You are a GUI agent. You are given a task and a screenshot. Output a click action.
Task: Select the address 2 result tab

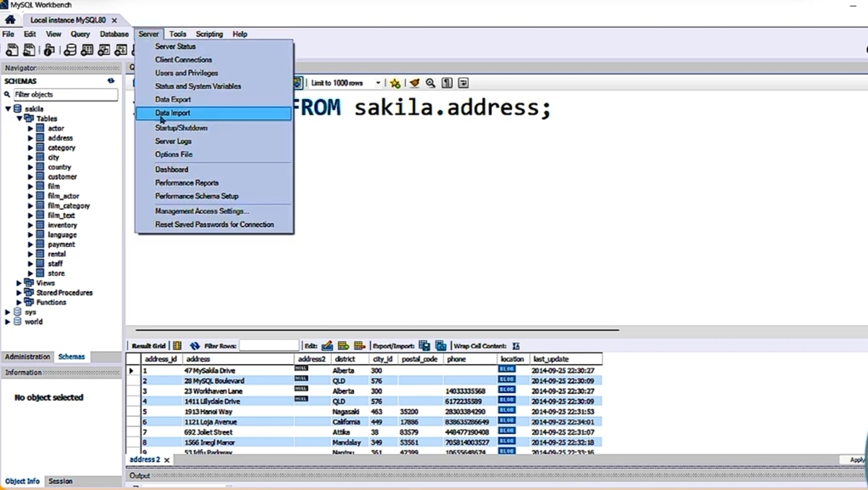pos(144,459)
